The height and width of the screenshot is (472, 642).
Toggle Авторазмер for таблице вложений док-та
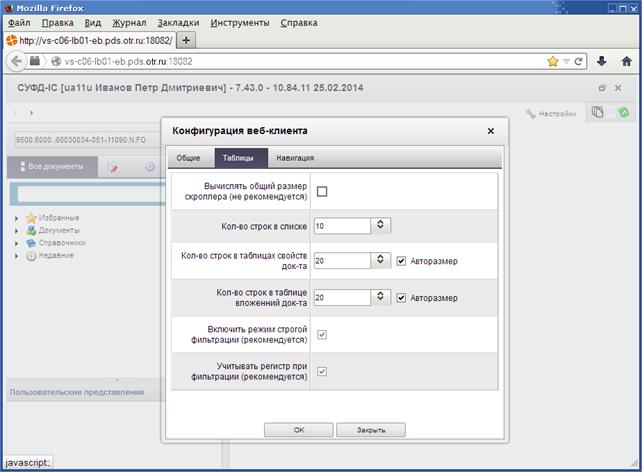(401, 298)
